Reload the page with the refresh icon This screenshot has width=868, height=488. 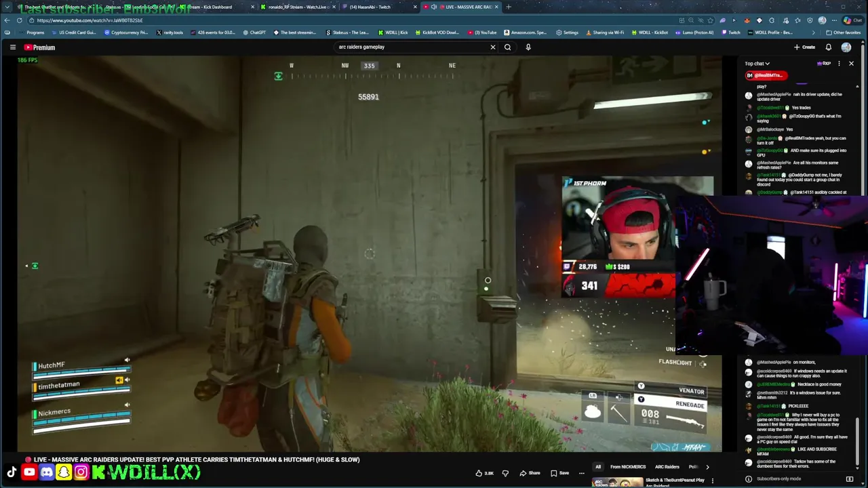tap(20, 20)
